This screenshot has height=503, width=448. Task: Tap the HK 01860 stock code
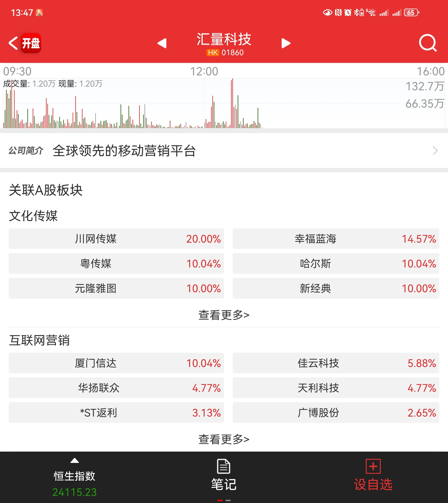(225, 52)
